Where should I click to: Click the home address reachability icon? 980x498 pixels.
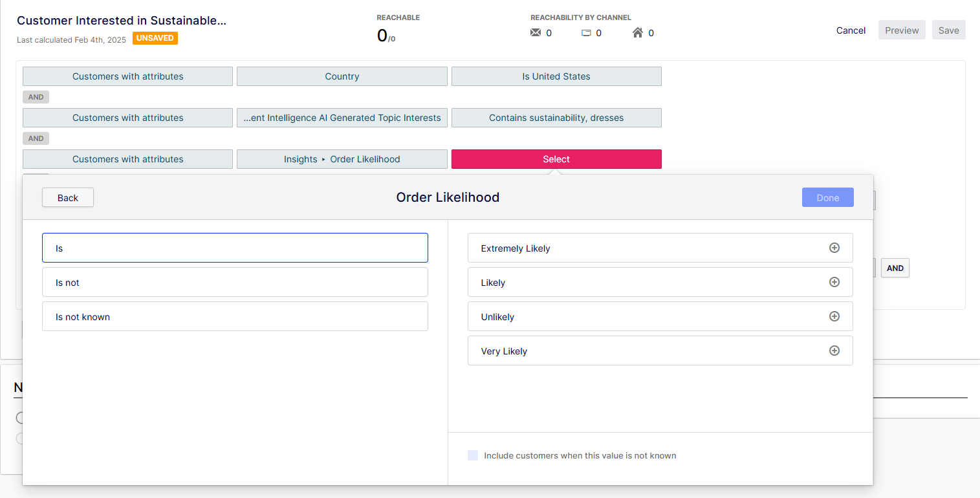pos(638,32)
